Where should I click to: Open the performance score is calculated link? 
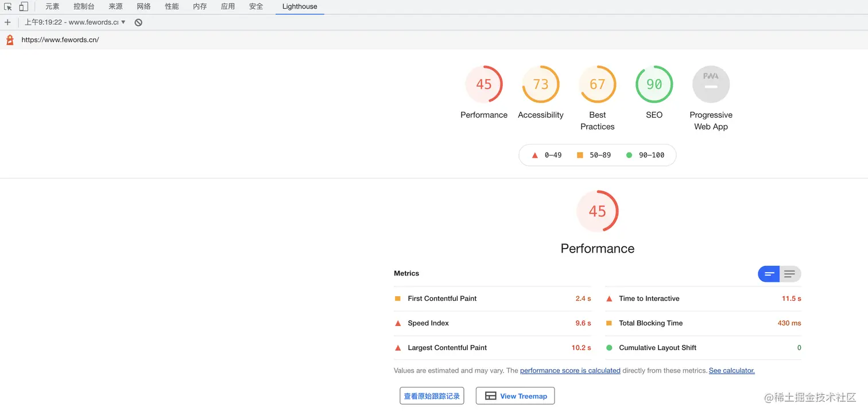pos(570,371)
